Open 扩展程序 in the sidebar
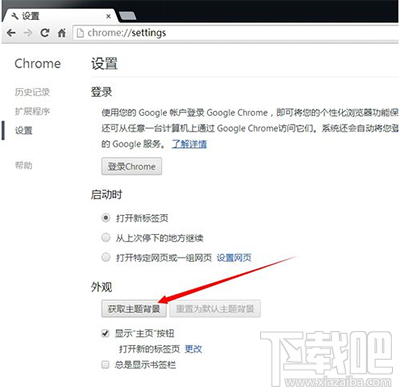The width and height of the screenshot is (400, 392). [32, 111]
